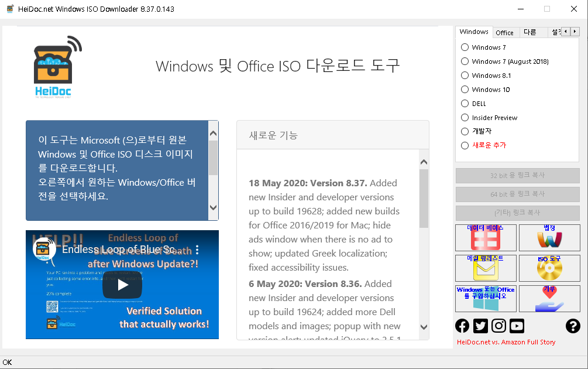Click the scrollbar thumb in 새로운 기능 panel
588x369 pixels.
click(424, 199)
